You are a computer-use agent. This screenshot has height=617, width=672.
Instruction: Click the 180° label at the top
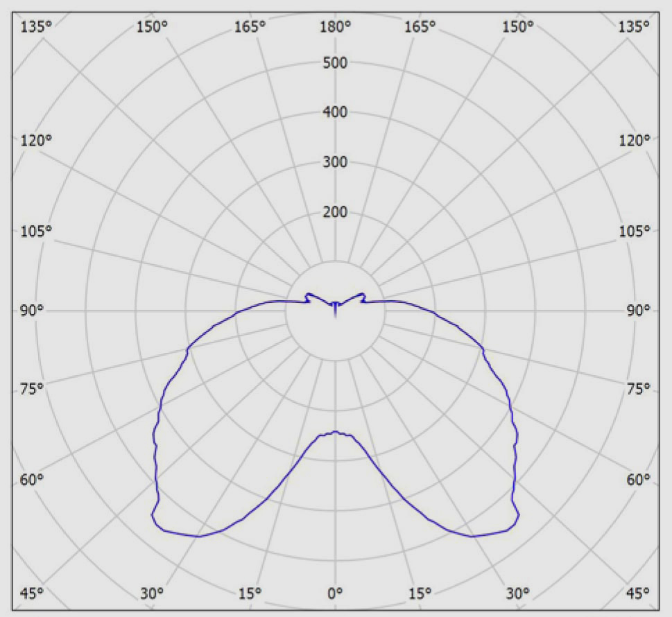(x=336, y=26)
